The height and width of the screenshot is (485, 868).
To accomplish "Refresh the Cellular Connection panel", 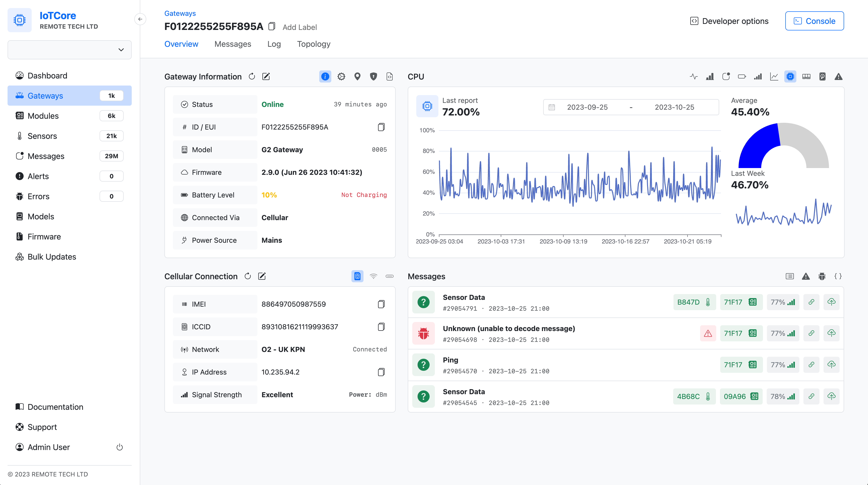I will coord(248,276).
